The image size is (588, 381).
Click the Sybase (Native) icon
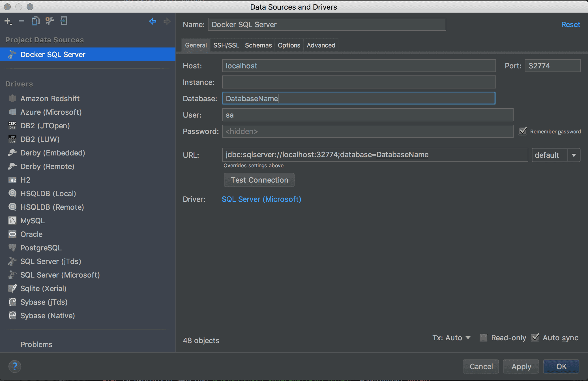point(12,315)
